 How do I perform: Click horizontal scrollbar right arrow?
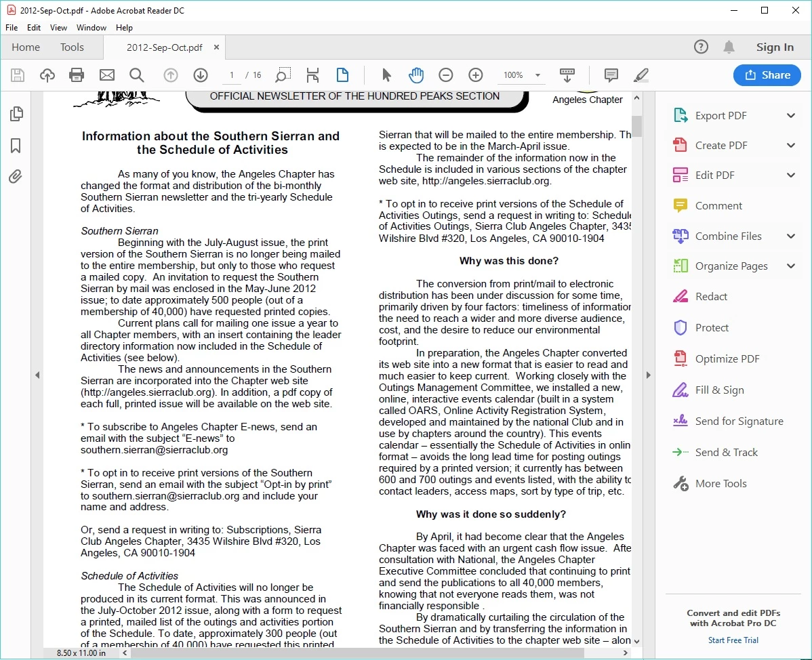(626, 653)
